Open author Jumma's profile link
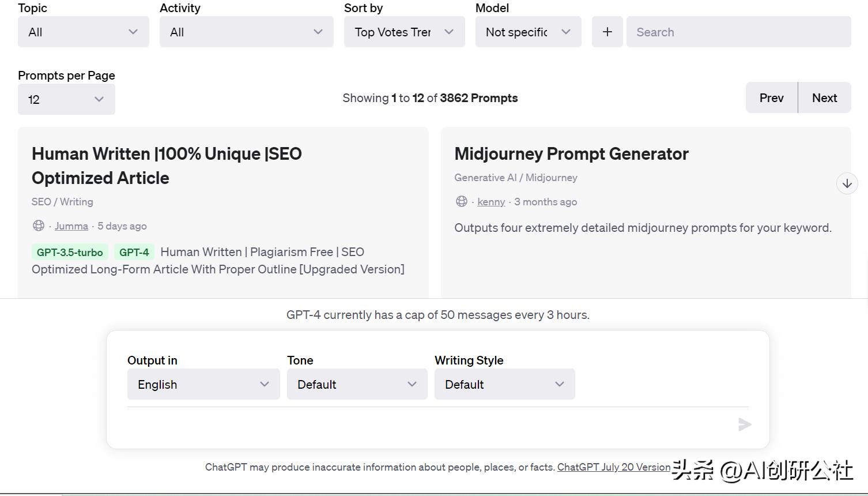Viewport: 868px width, 496px height. pos(71,226)
